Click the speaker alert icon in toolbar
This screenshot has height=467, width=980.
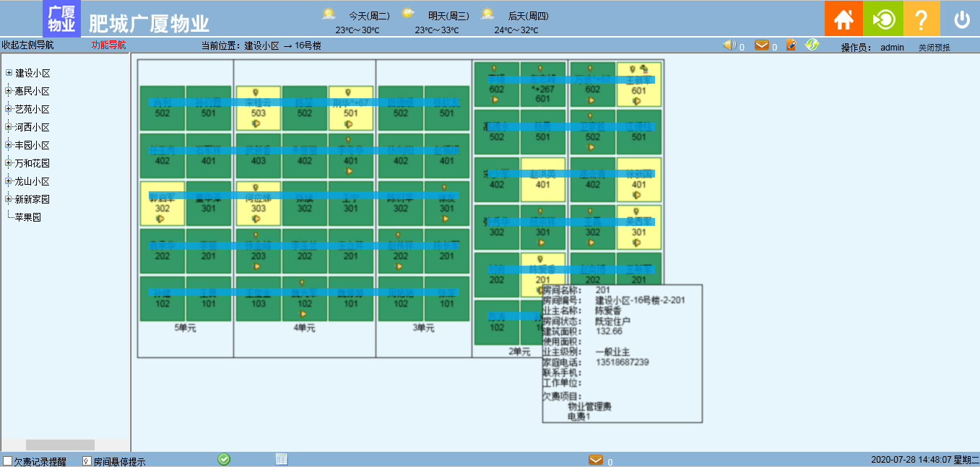729,45
